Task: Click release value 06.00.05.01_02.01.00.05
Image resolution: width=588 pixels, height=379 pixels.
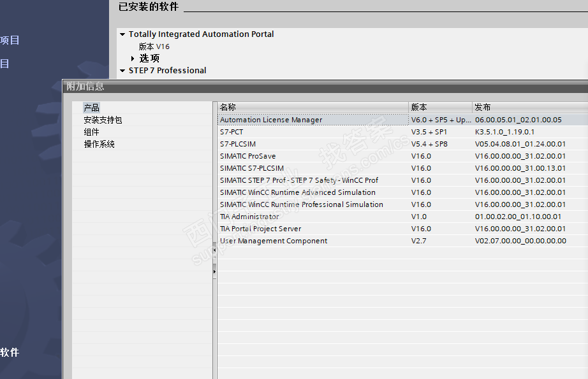Action: point(518,120)
